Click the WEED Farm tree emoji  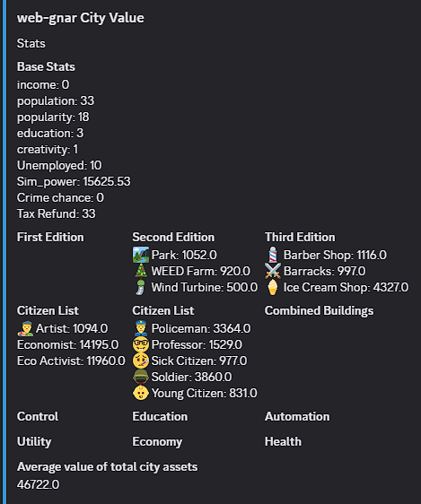point(141,271)
